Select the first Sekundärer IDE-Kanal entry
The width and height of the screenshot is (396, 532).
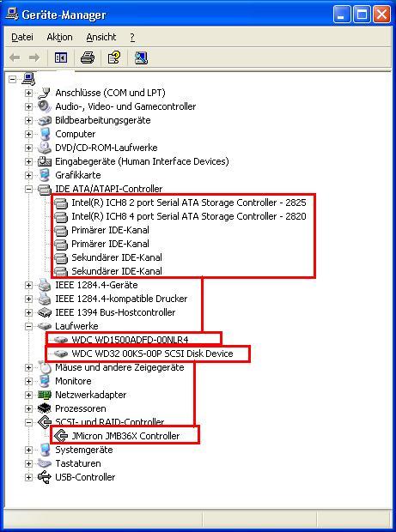coord(117,257)
